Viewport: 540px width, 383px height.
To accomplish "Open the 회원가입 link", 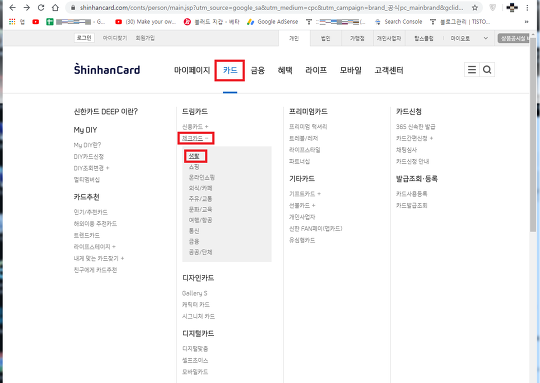I will [x=145, y=38].
